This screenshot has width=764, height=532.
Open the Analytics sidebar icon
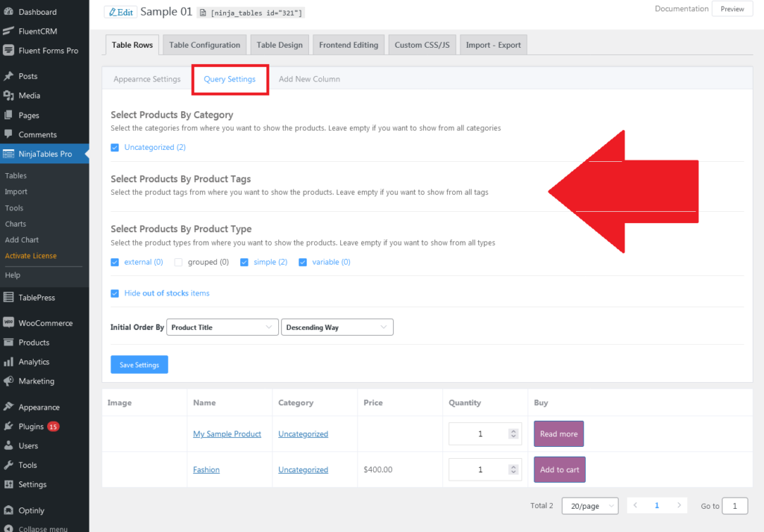pos(10,361)
